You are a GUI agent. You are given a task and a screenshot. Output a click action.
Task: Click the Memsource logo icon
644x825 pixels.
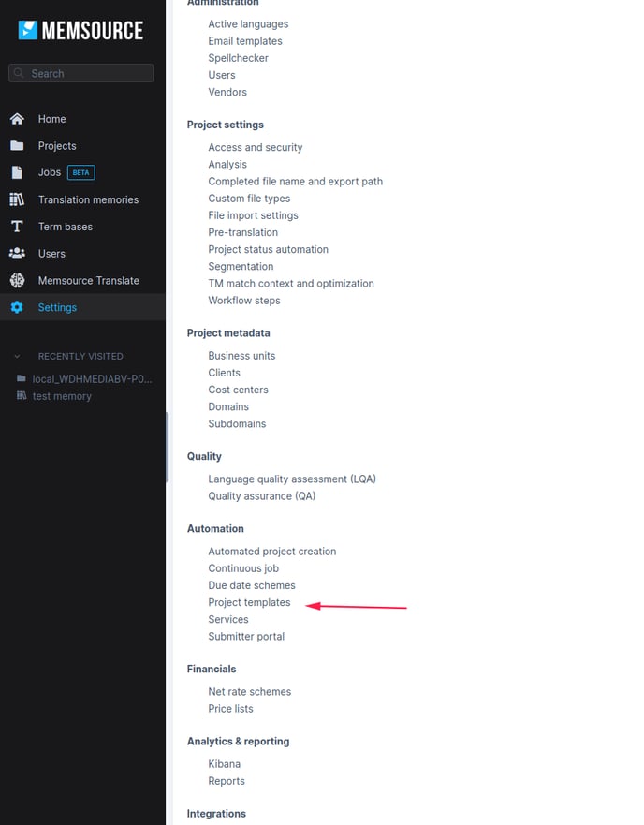click(28, 30)
